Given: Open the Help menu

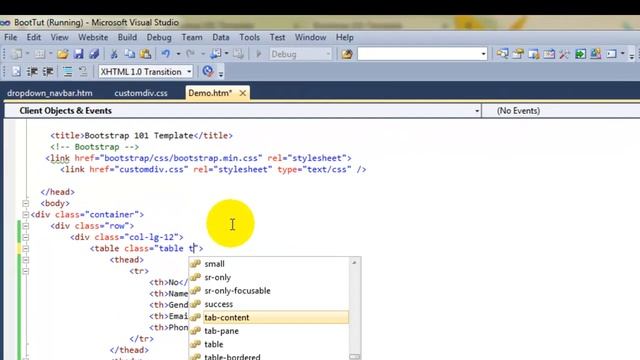Looking at the screenshot, I should tap(344, 37).
